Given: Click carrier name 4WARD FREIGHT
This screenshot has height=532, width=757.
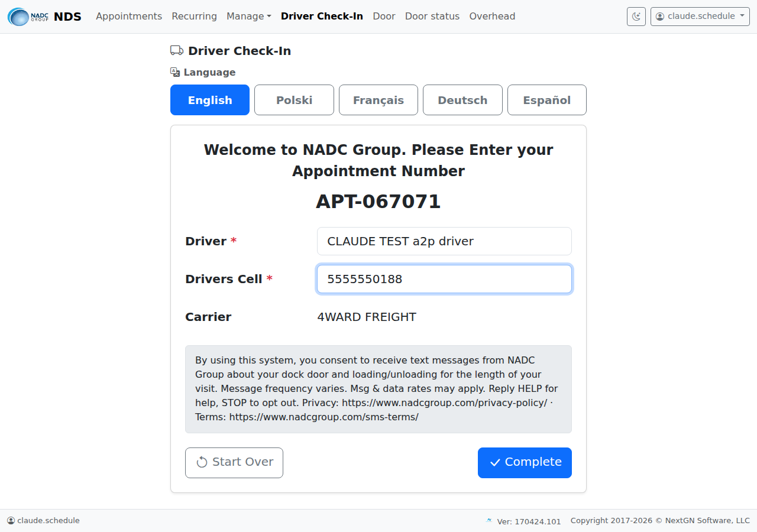Looking at the screenshot, I should pyautogui.click(x=367, y=317).
